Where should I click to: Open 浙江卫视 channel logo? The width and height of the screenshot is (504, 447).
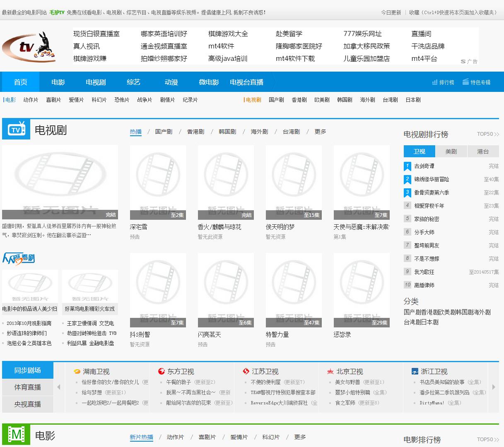pyautogui.click(x=415, y=372)
